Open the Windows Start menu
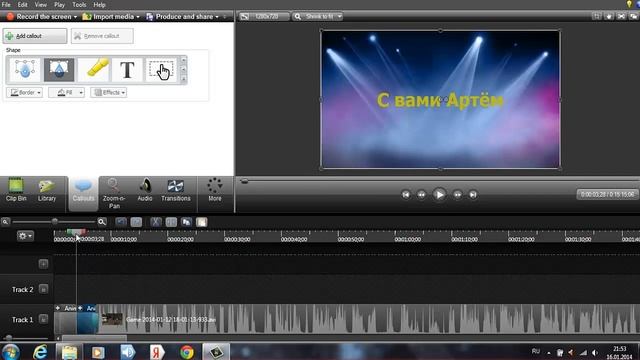Image resolution: width=640 pixels, height=360 pixels. click(x=11, y=352)
